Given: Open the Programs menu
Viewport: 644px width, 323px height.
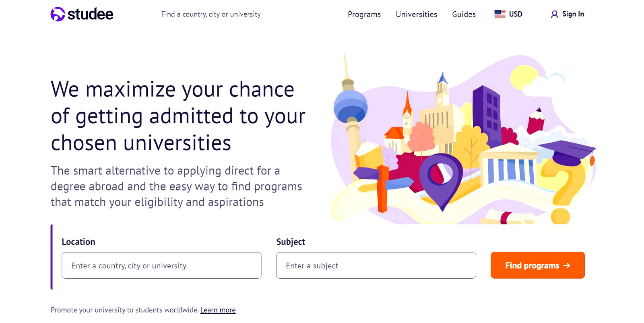Looking at the screenshot, I should point(364,14).
